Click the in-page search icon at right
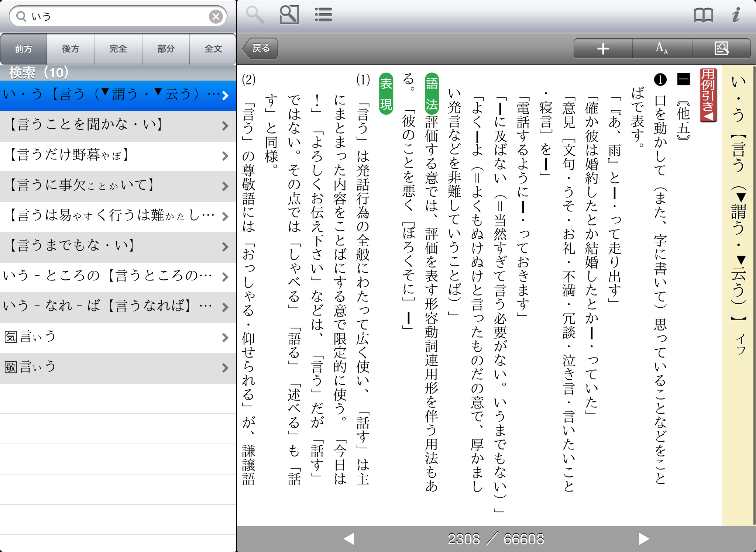Screen dimensions: 756x552 coord(721,48)
